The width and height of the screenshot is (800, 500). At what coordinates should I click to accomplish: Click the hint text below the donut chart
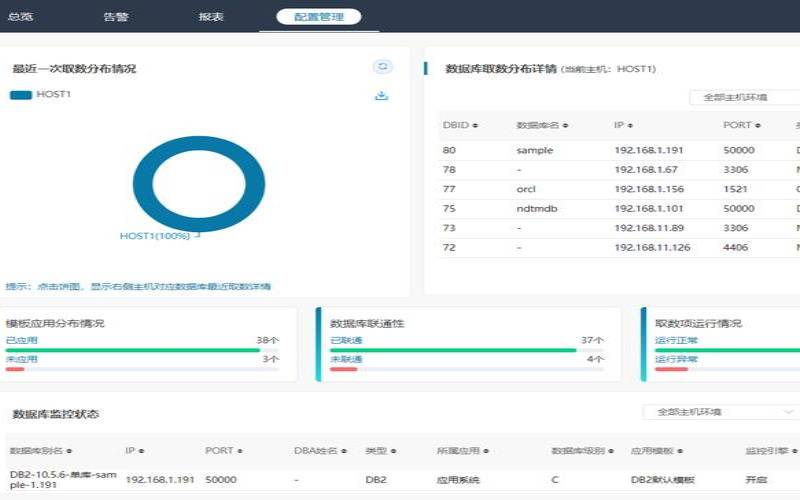coord(138,286)
